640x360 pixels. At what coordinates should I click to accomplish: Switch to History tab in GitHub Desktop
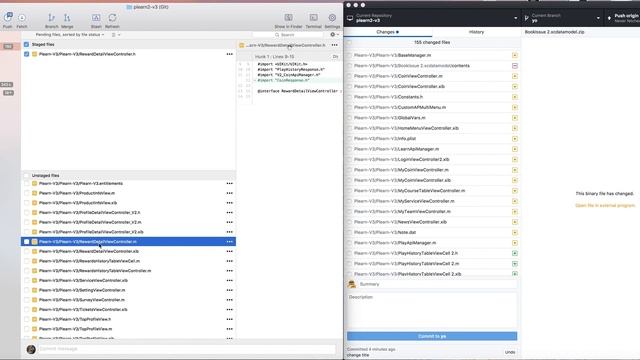(x=476, y=32)
